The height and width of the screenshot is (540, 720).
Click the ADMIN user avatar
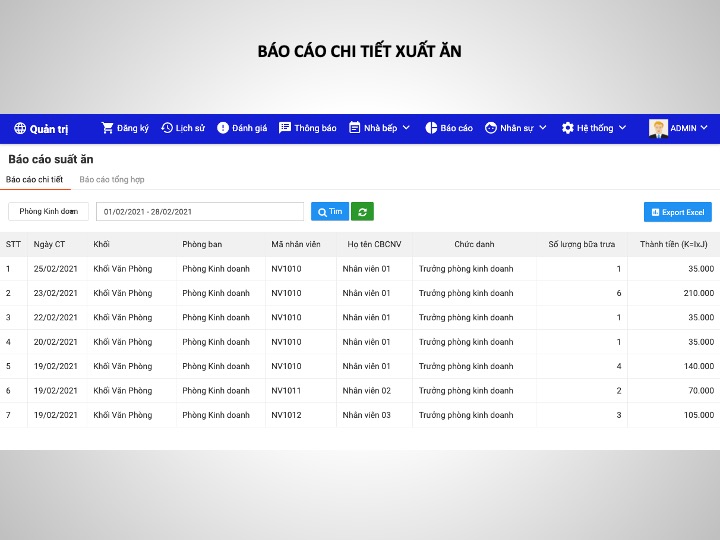[x=658, y=128]
